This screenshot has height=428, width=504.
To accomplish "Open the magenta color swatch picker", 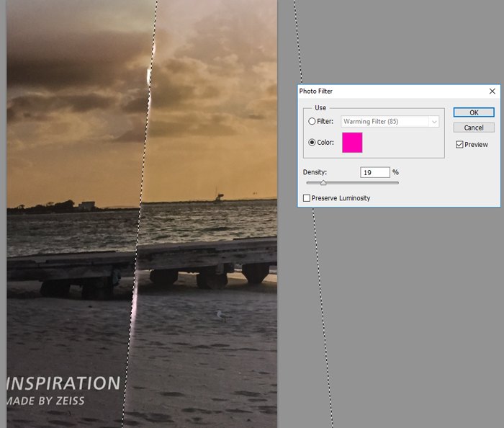I will tap(352, 143).
